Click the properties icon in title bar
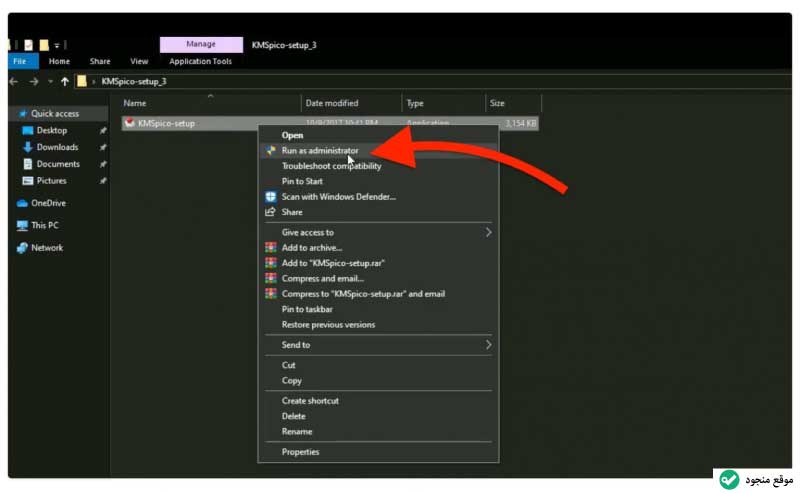This screenshot has height=493, width=800. [x=29, y=45]
